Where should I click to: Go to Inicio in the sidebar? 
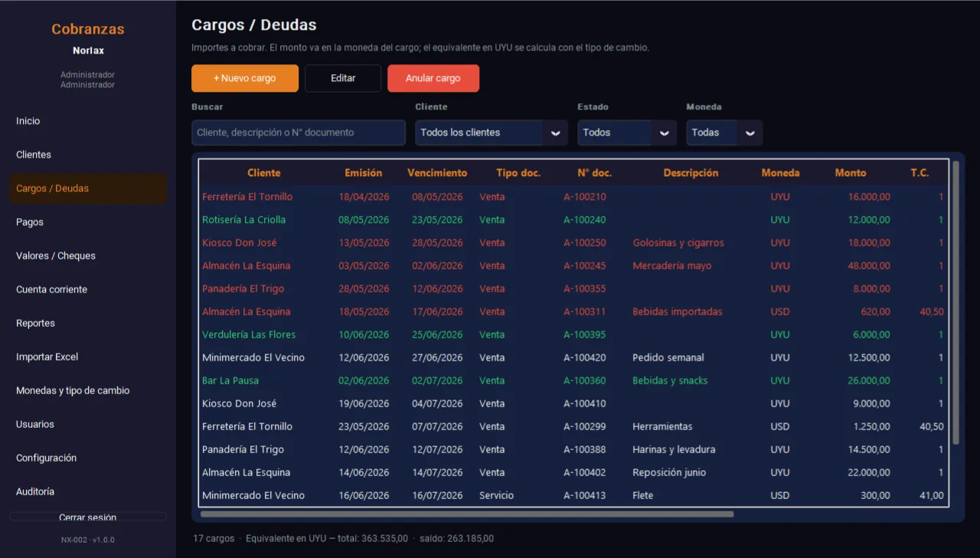88,121
